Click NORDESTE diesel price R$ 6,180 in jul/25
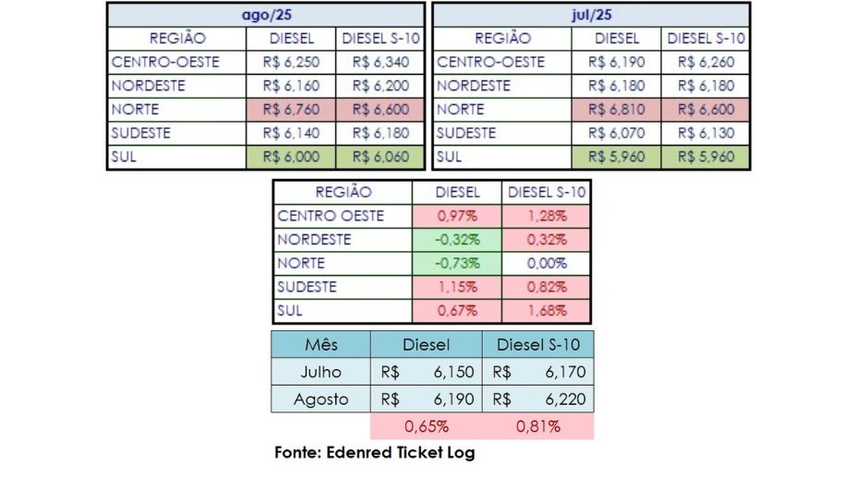868x489 pixels. click(616, 86)
